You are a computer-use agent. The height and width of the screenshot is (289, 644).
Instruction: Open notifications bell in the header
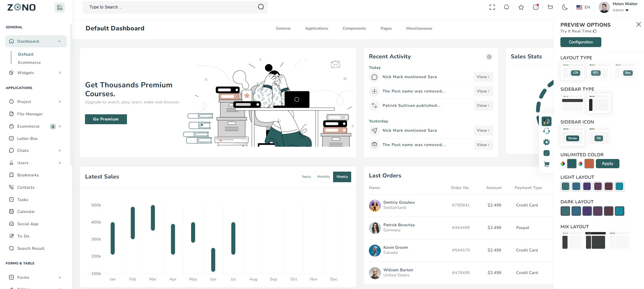(x=506, y=7)
